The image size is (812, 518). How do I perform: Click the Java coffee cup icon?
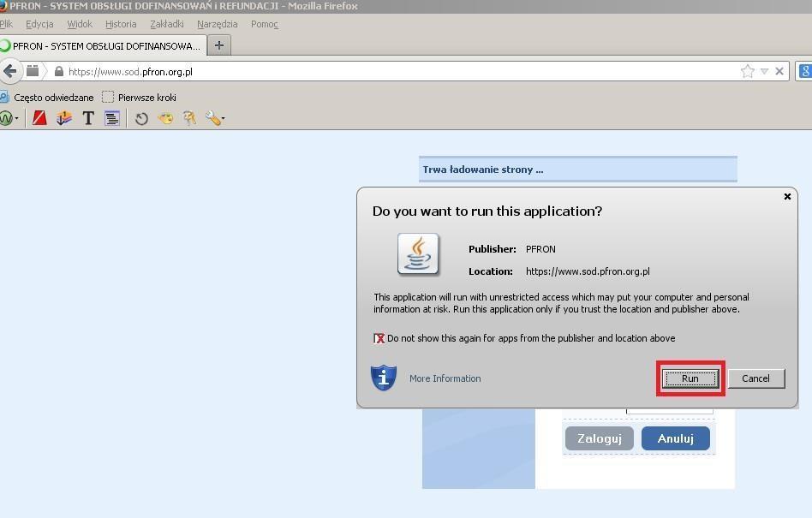point(418,254)
